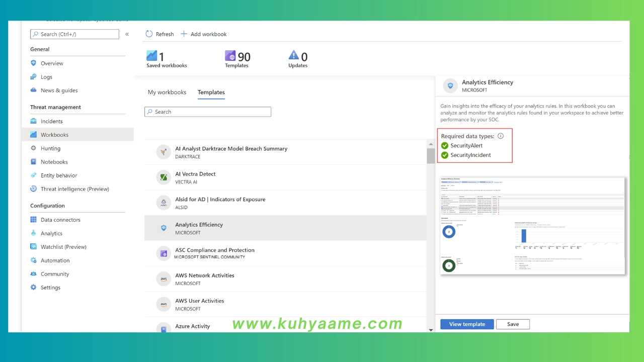Click the scrollbar down arrow
Image resolution: width=644 pixels, height=362 pixels.
point(431,330)
